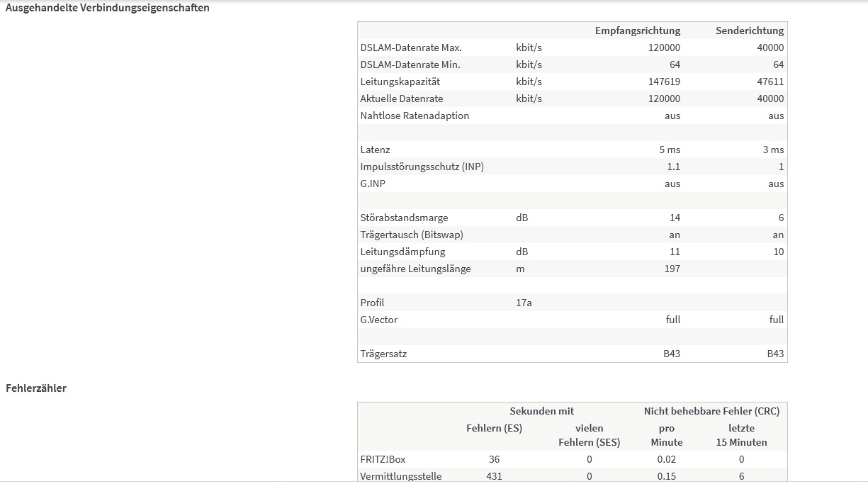Click 'Nicht behebbare Fehler (CRC)' header

point(711,411)
